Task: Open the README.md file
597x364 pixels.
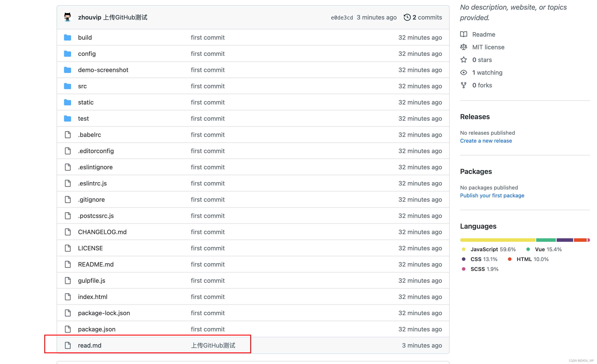Action: click(x=96, y=264)
